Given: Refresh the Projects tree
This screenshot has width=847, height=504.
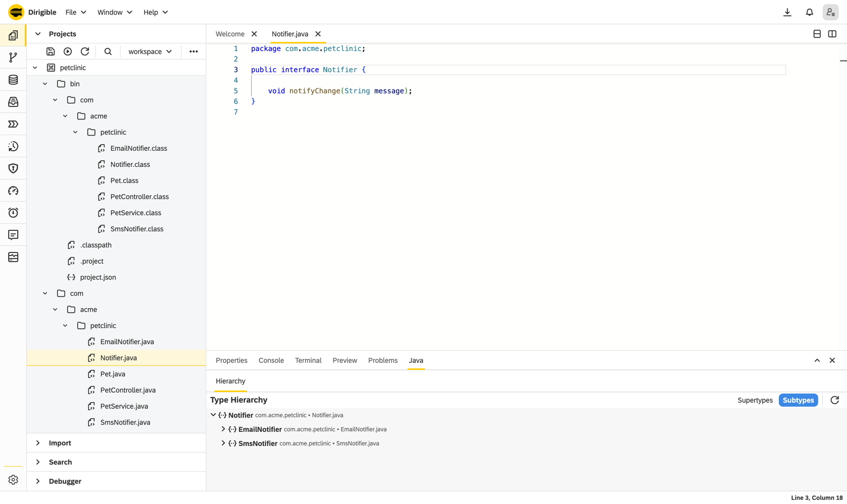Looking at the screenshot, I should [85, 51].
